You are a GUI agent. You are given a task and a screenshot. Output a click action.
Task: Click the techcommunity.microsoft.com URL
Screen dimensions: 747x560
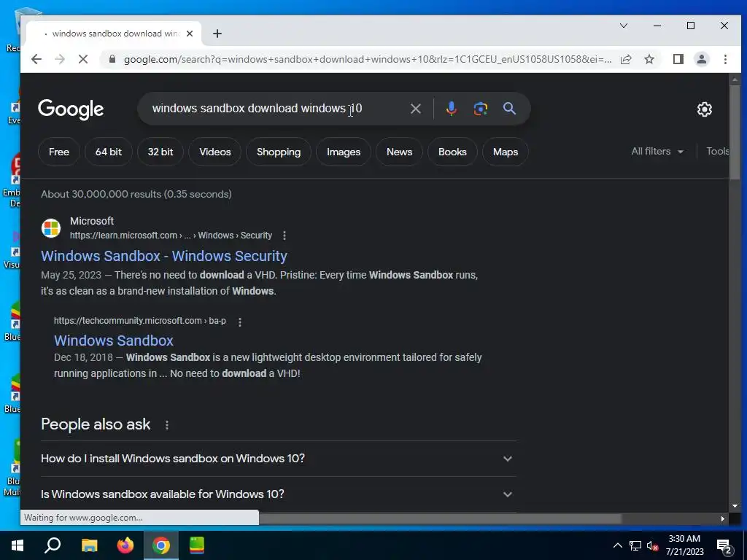coord(139,321)
